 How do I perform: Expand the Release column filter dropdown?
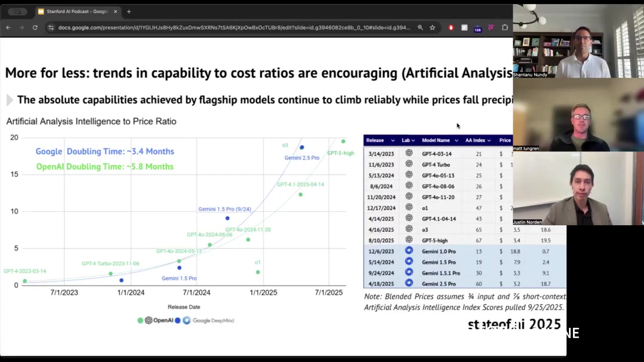pyautogui.click(x=392, y=141)
